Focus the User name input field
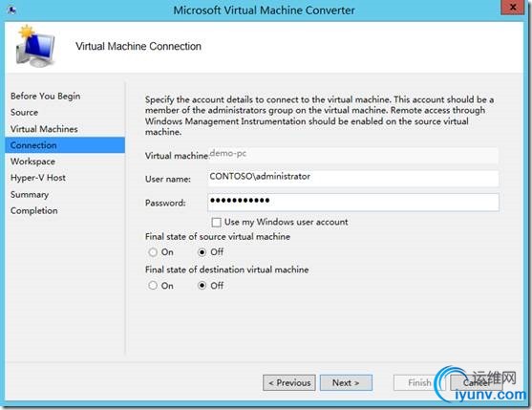 [x=353, y=178]
